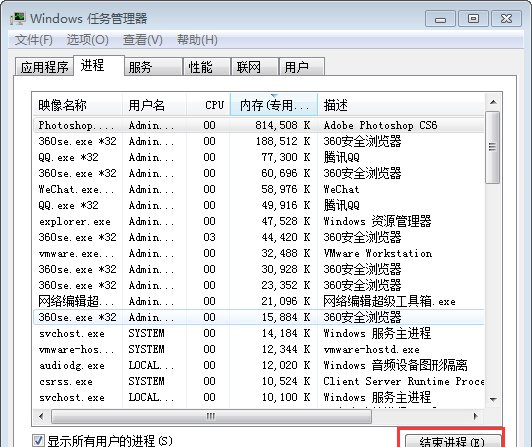The height and width of the screenshot is (447, 532).
Task: Open the 性能 tab
Action: point(207,67)
